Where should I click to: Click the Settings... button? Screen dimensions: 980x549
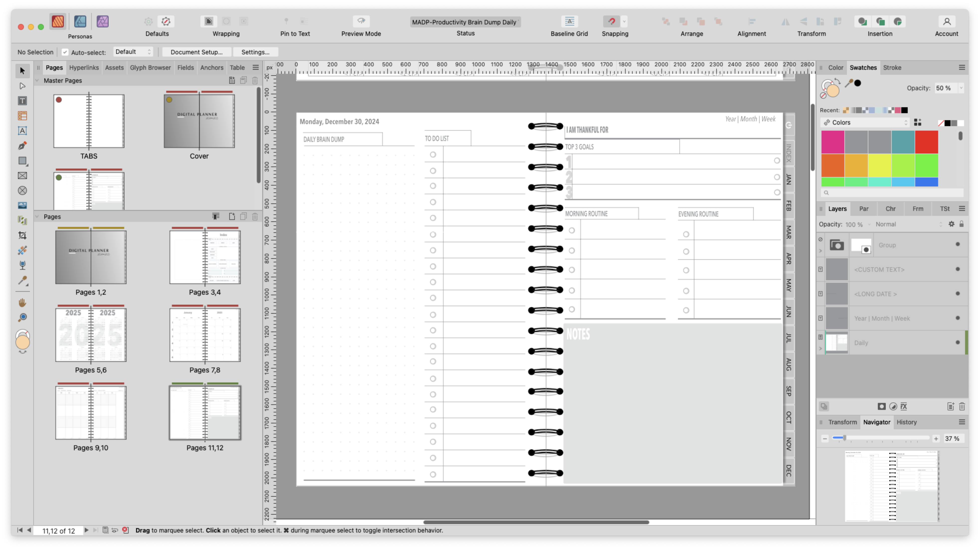(x=255, y=52)
